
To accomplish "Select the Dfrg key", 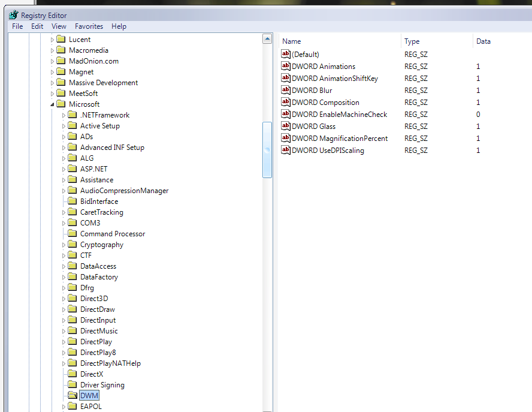I will (87, 288).
